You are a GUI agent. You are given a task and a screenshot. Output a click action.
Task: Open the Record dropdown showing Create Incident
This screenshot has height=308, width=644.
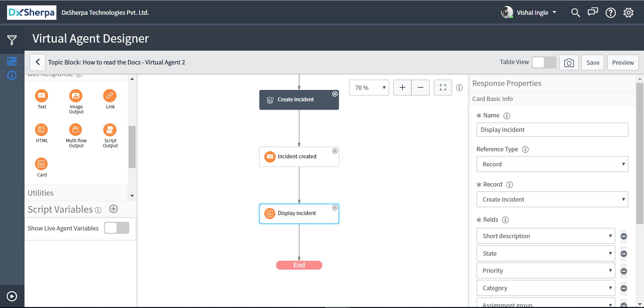pos(552,199)
